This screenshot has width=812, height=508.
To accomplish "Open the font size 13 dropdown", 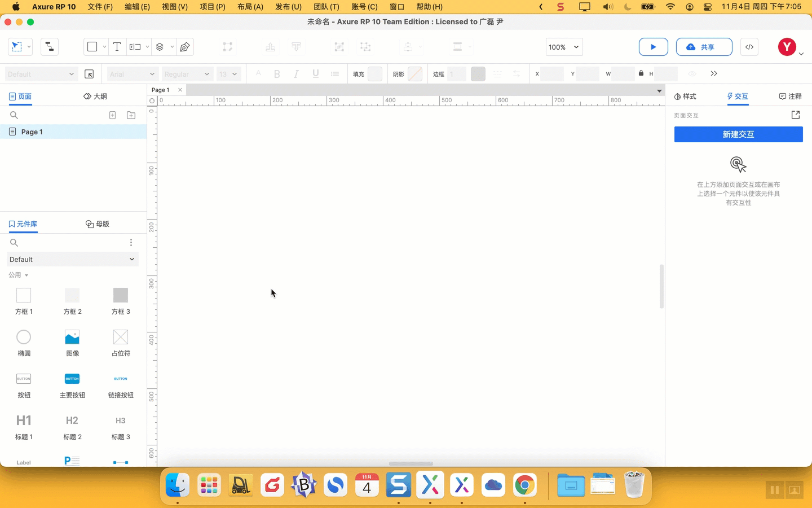I will [x=228, y=74].
